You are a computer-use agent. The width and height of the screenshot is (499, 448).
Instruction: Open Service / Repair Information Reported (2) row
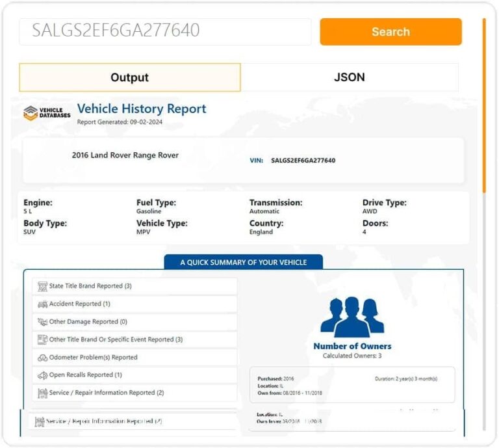click(x=134, y=393)
